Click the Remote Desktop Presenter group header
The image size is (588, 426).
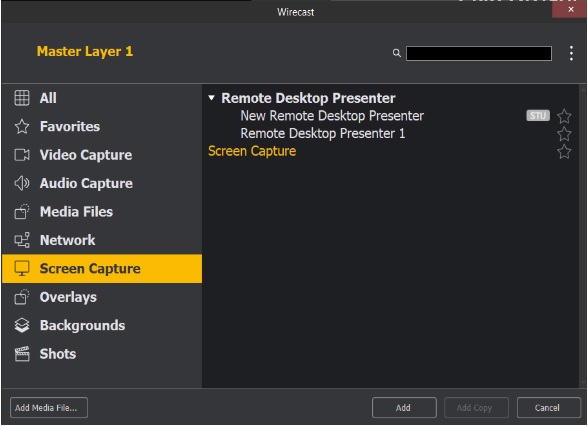coord(308,98)
